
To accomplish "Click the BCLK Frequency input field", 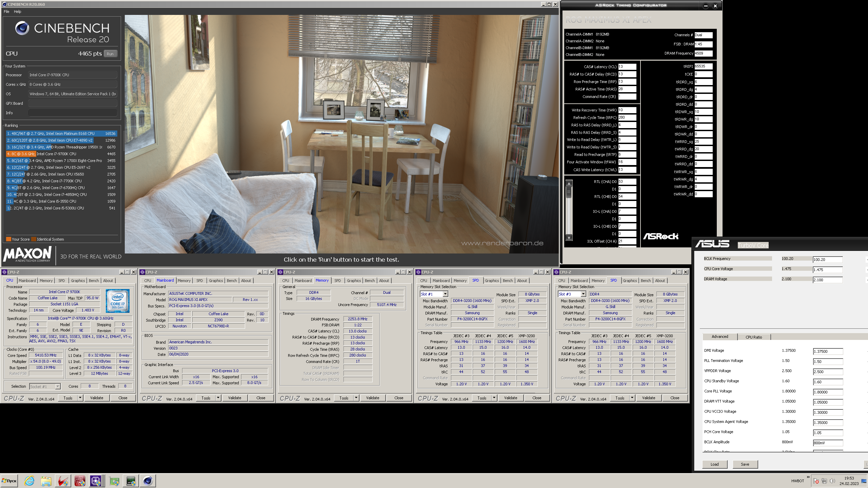I will click(x=828, y=260).
